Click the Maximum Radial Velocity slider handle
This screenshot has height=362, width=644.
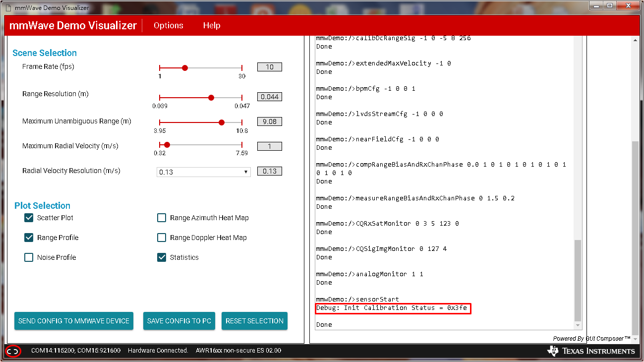tap(167, 145)
